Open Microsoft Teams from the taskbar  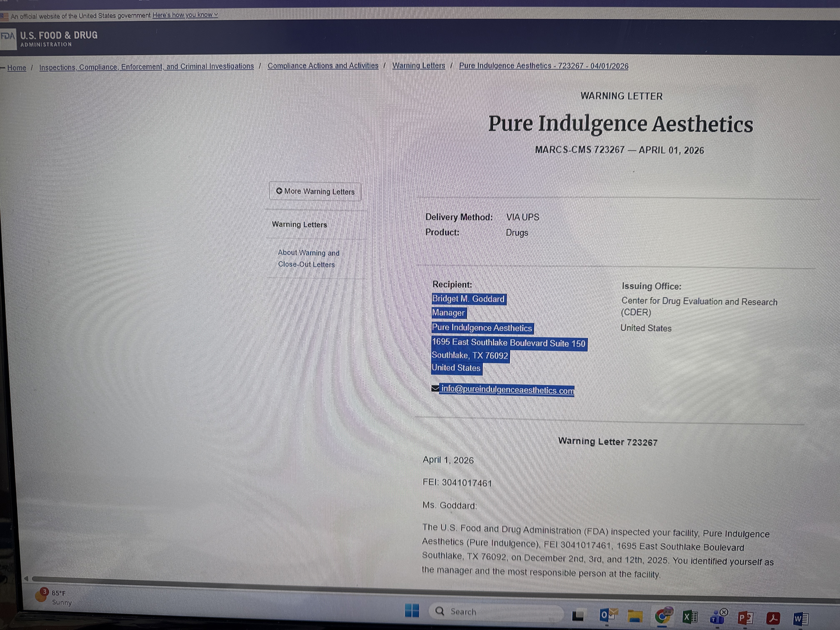[718, 617]
